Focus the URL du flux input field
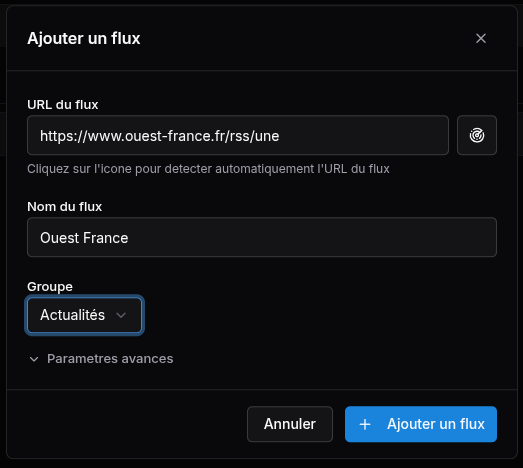This screenshot has height=468, width=523. tap(238, 135)
